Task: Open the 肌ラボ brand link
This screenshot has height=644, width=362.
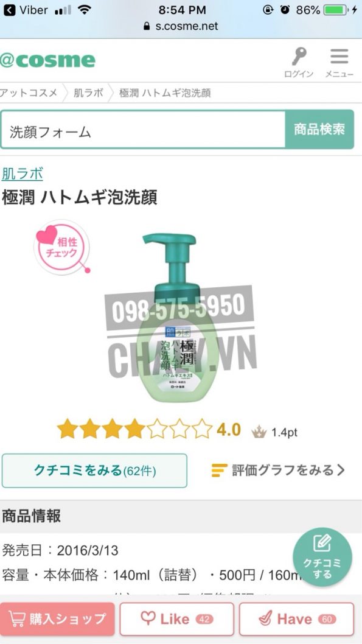Action: [x=22, y=173]
